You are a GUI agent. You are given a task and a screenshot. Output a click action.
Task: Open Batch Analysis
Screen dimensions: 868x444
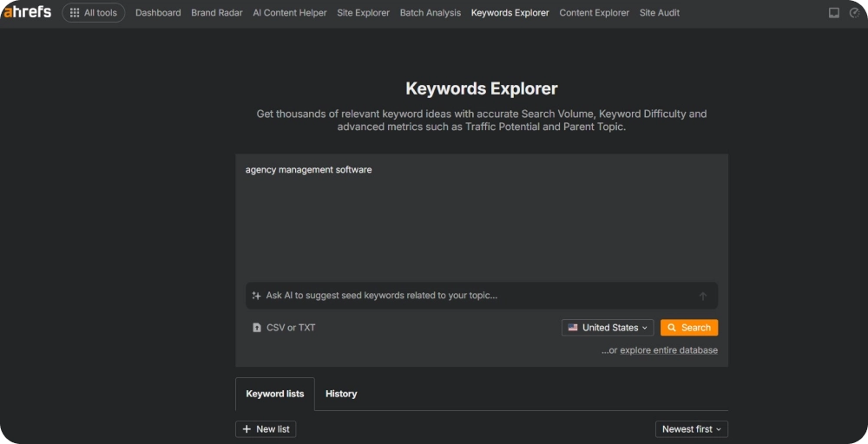(x=431, y=13)
